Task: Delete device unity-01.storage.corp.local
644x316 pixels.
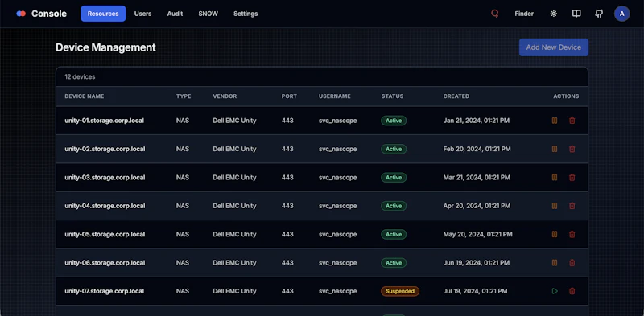Action: pyautogui.click(x=572, y=121)
